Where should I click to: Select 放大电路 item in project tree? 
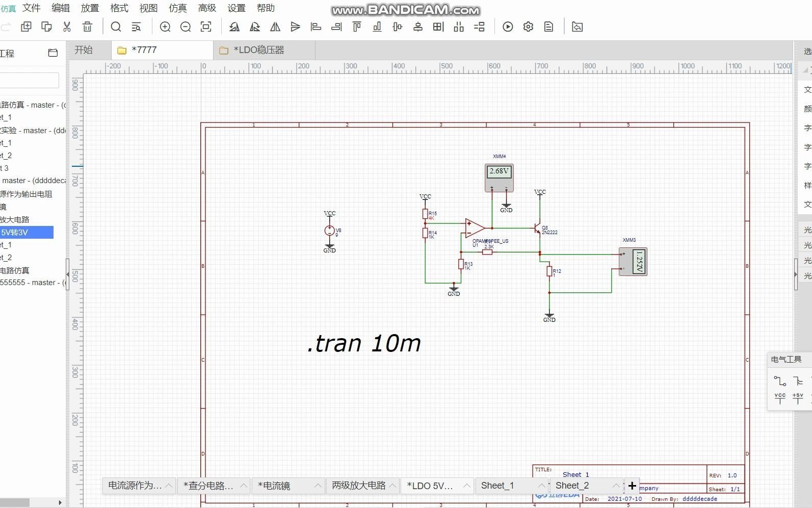point(15,219)
